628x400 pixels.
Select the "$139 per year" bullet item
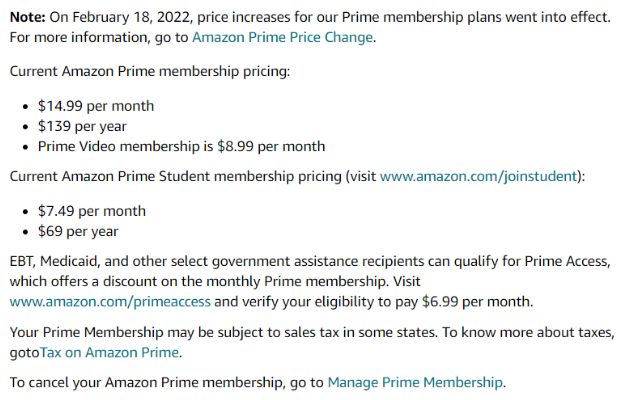(x=83, y=126)
